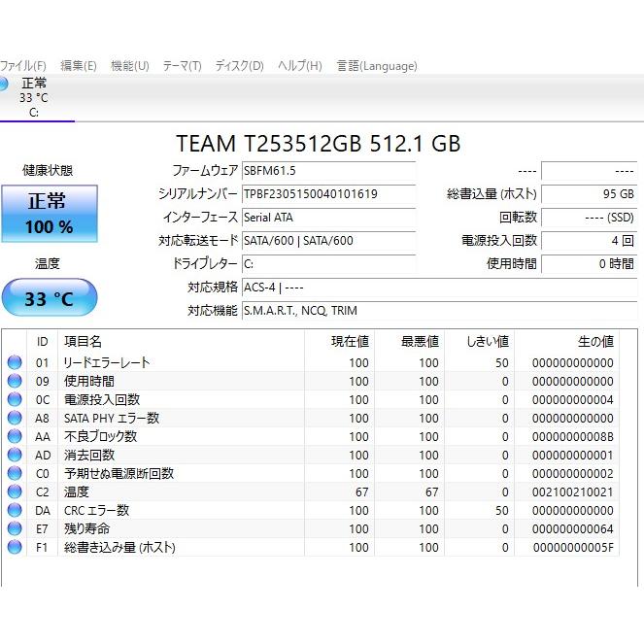Click raw value 000000000004

(x=572, y=399)
